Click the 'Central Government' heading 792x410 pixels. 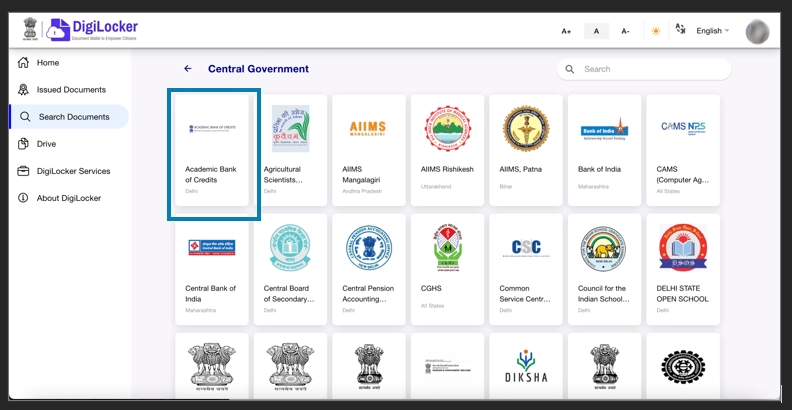pyautogui.click(x=258, y=69)
